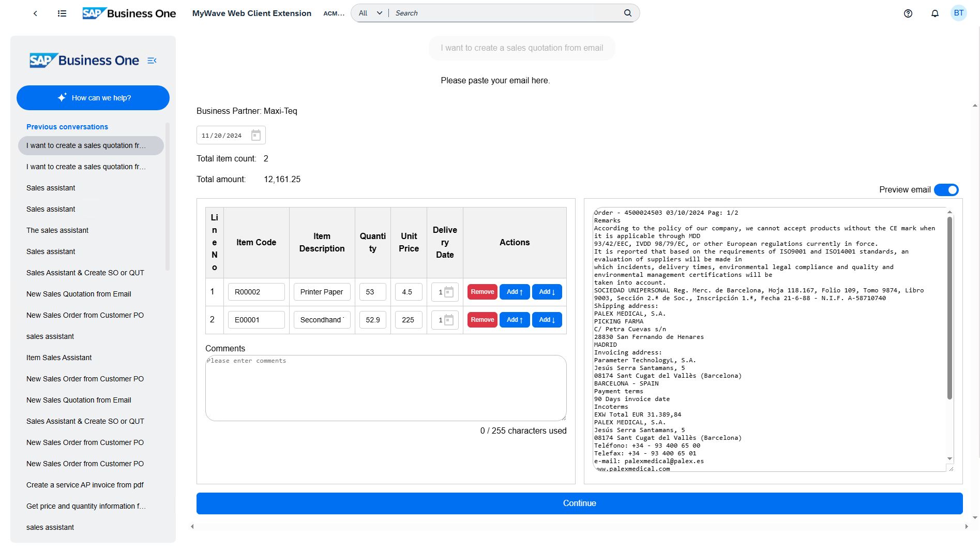Open the help question mark icon
This screenshot has height=549, width=980.
pyautogui.click(x=908, y=13)
